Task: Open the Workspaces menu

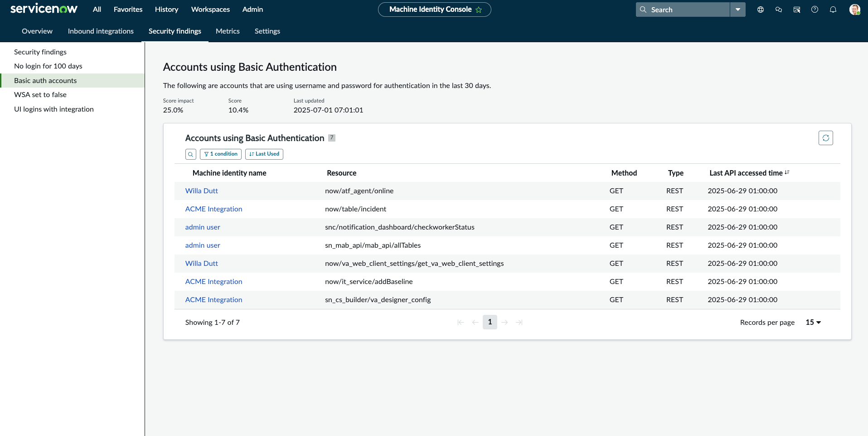Action: click(210, 9)
